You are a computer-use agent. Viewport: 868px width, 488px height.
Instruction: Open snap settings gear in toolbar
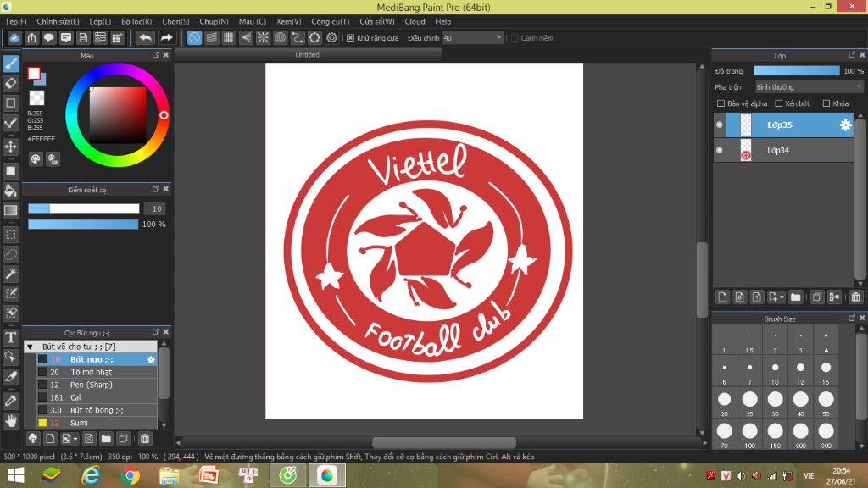pos(331,37)
